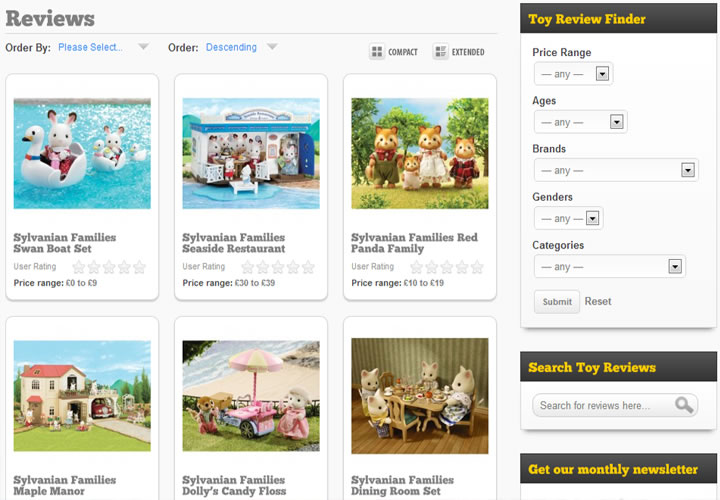Open Sylvanian Families Maple Manor title

65,485
